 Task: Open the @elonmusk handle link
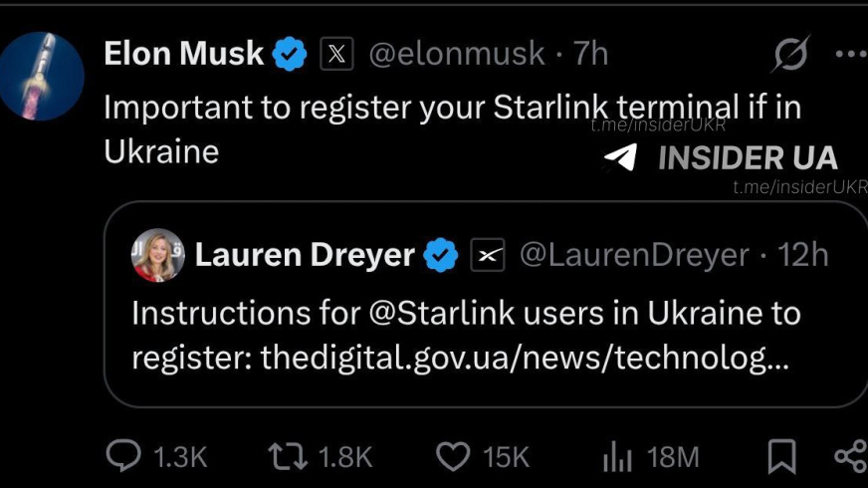(x=457, y=54)
